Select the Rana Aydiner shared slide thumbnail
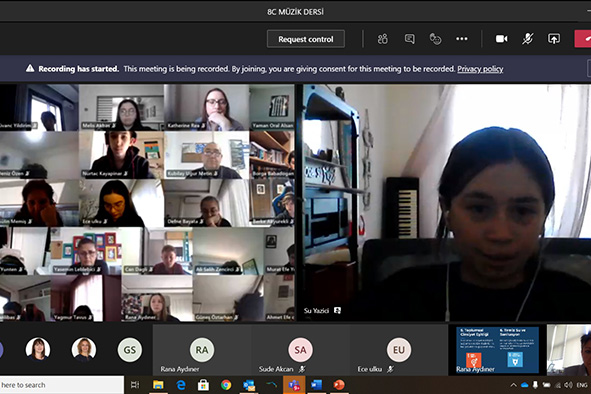Image resolution: width=591 pixels, height=394 pixels. [497, 350]
